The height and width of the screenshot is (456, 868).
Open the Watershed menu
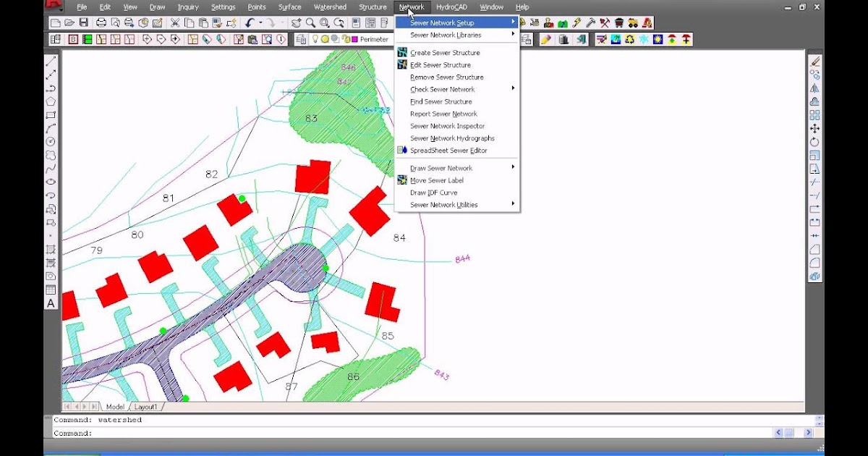click(x=330, y=7)
